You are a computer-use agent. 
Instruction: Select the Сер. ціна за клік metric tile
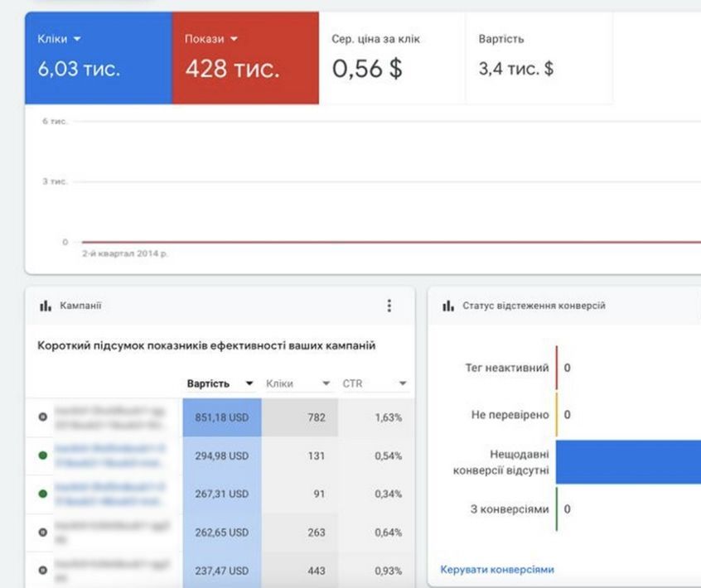[392, 58]
